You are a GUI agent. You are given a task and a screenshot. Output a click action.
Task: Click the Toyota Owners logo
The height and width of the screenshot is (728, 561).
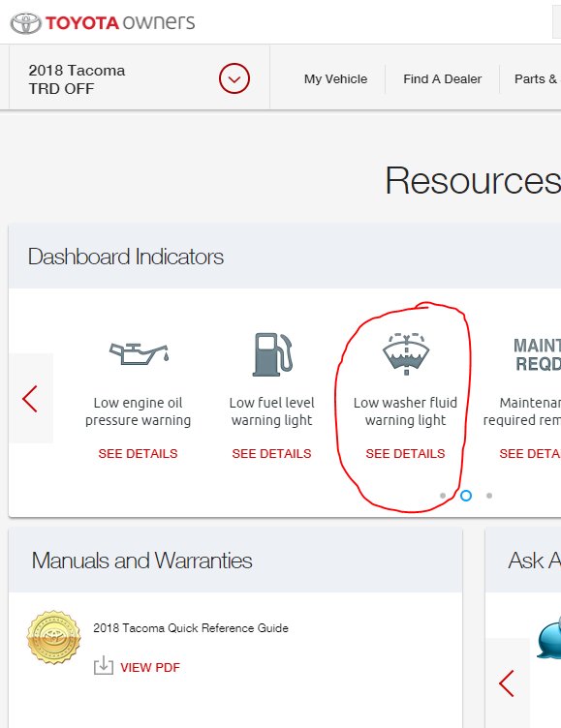pos(103,23)
